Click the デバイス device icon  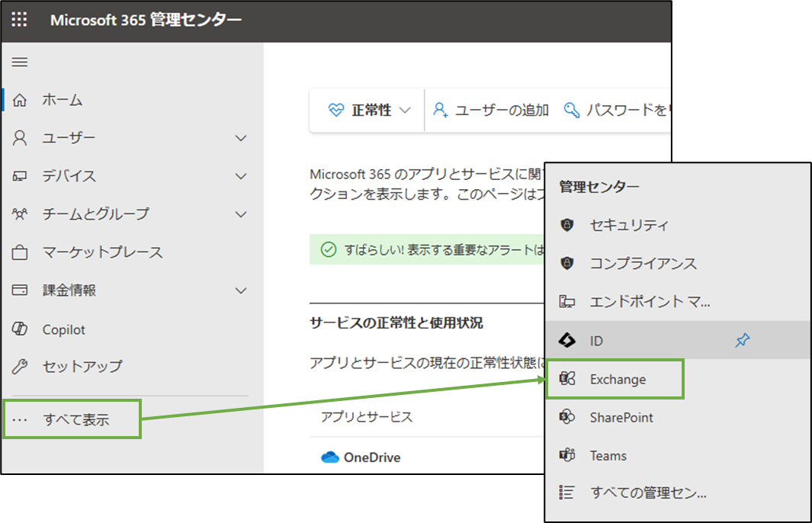tap(20, 177)
